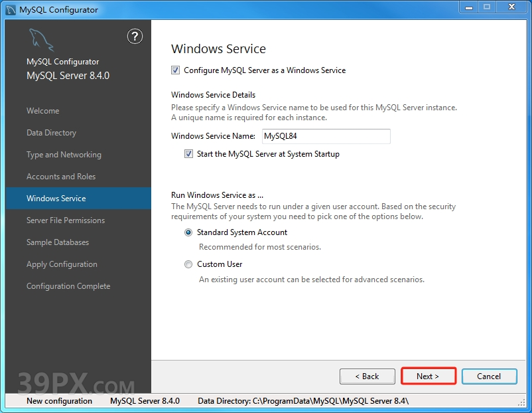This screenshot has width=532, height=413.
Task: Open Server File Permissions step
Action: pos(66,220)
